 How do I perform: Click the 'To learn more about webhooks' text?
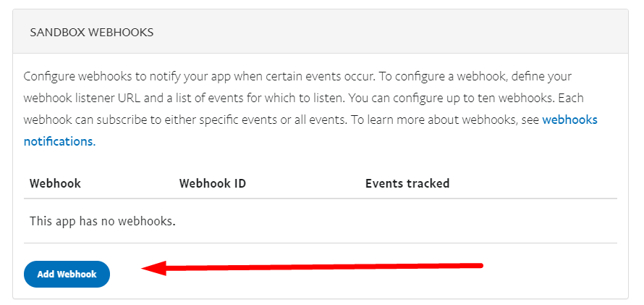pos(427,120)
